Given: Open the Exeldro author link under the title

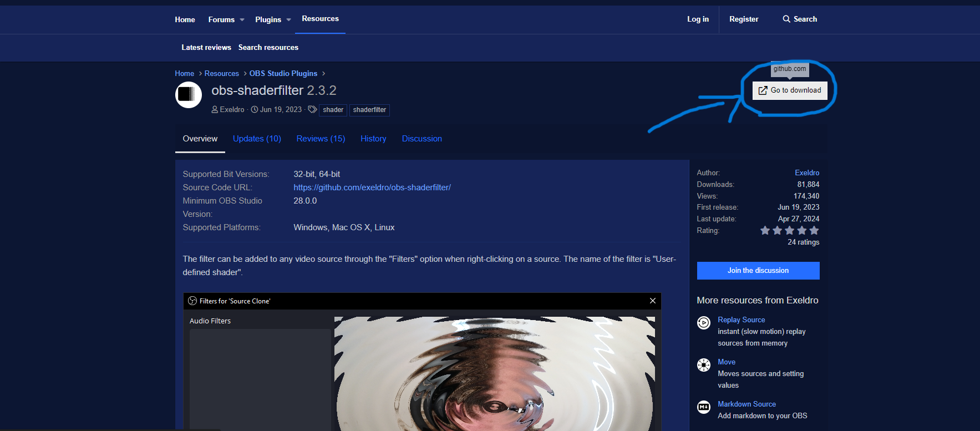Looking at the screenshot, I should point(232,110).
